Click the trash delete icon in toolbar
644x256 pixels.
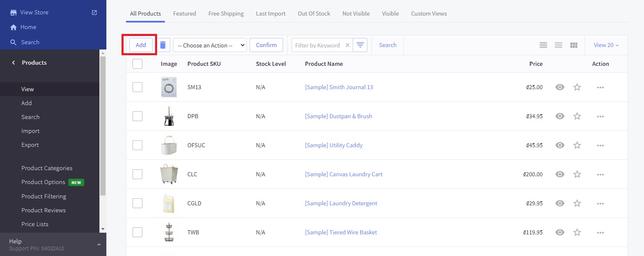coord(163,45)
